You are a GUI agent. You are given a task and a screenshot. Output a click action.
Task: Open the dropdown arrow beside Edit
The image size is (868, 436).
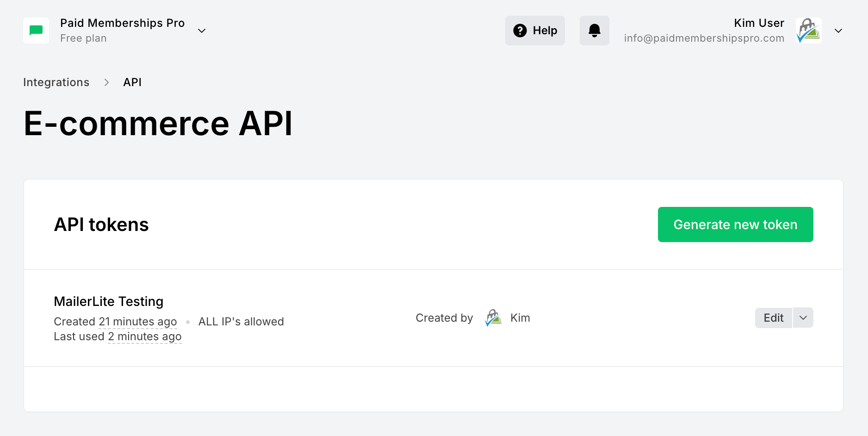point(803,318)
